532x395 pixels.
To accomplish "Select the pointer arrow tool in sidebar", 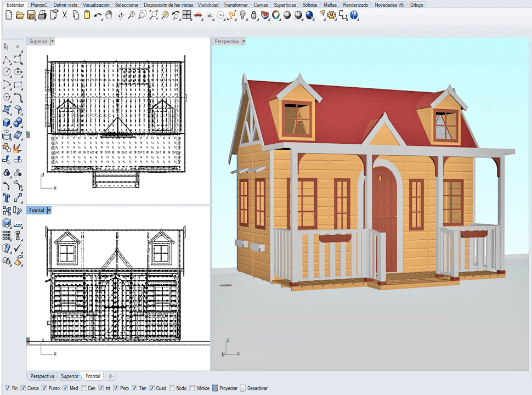I will [7, 47].
